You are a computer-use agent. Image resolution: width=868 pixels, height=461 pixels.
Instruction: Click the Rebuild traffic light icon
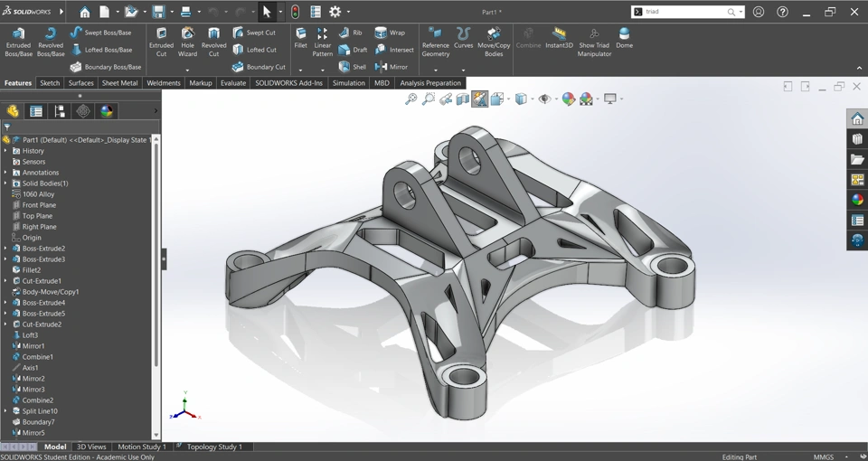tap(295, 12)
